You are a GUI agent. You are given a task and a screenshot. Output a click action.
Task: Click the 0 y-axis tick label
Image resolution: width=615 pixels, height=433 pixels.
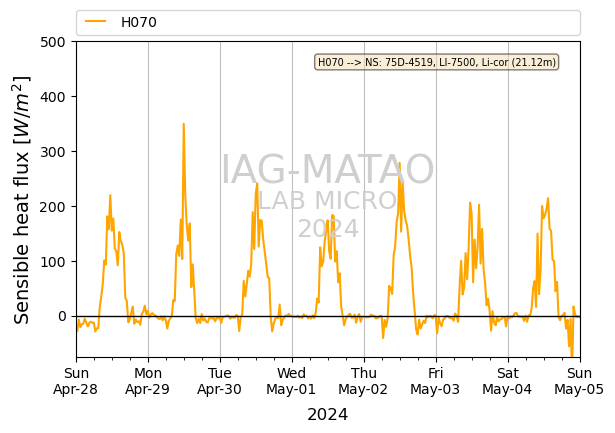(62, 316)
